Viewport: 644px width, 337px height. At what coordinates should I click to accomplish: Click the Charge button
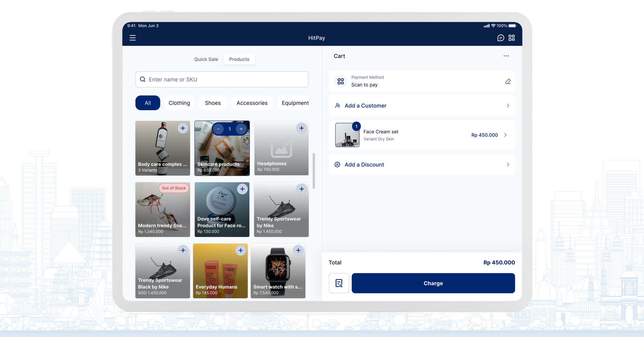[x=433, y=283]
